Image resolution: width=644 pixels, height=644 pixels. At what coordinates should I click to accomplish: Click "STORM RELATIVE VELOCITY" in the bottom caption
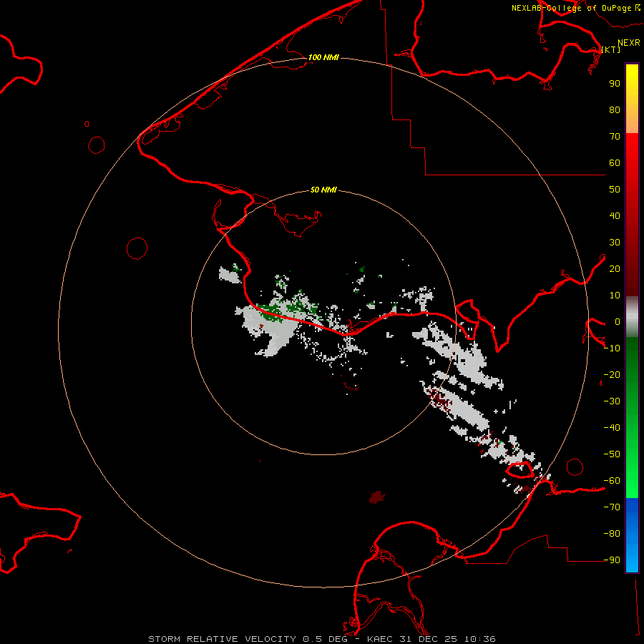point(223,639)
